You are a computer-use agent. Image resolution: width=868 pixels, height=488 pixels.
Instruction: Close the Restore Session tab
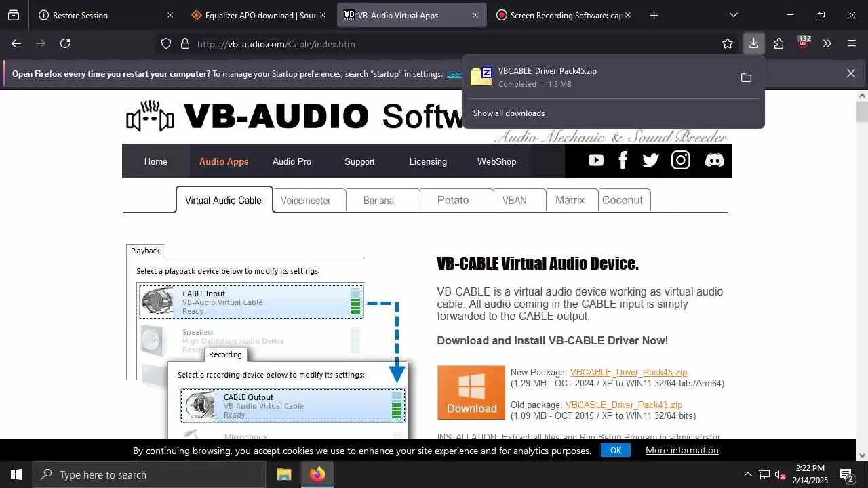point(170,15)
